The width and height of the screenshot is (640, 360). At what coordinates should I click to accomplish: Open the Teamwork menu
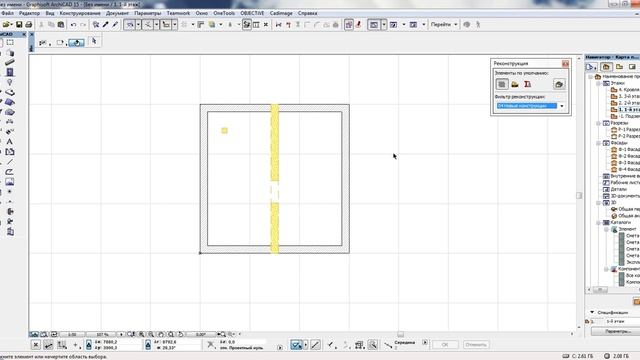(x=178, y=13)
